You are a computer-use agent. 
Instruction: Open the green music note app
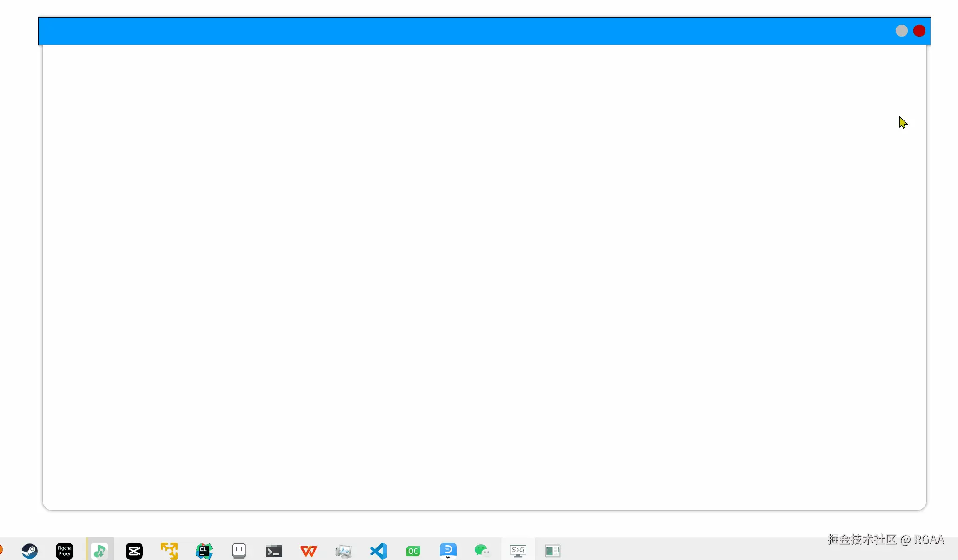click(x=100, y=551)
